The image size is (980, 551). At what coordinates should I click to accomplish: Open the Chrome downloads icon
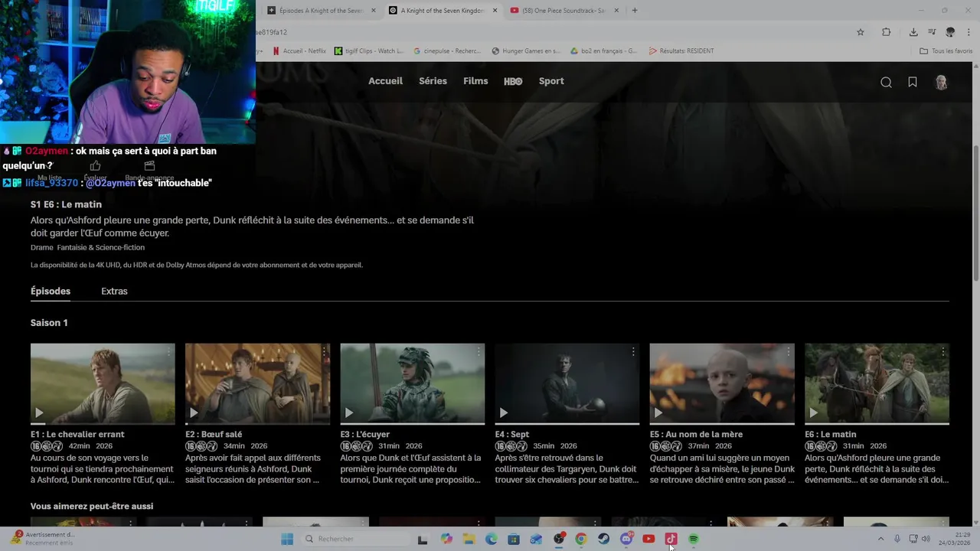pos(913,32)
